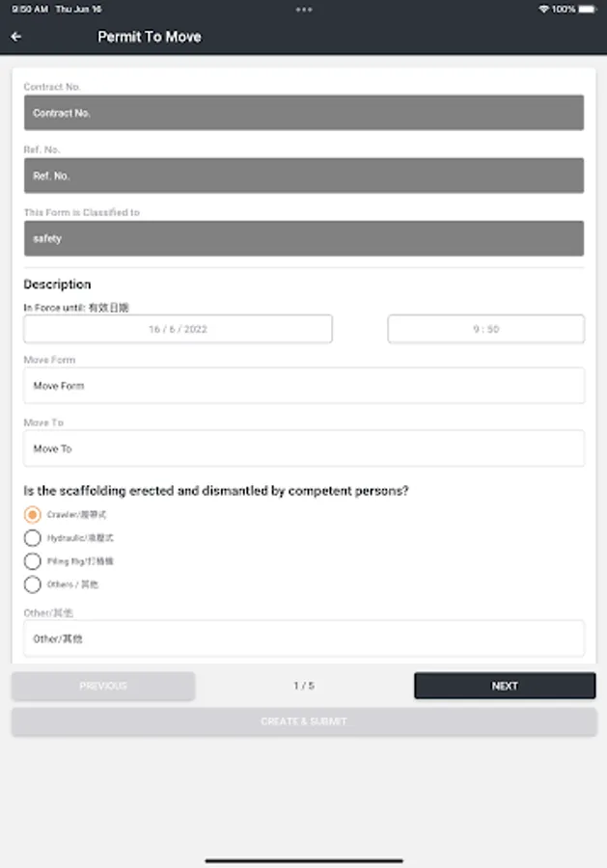Choose the Others radio option

[33, 584]
